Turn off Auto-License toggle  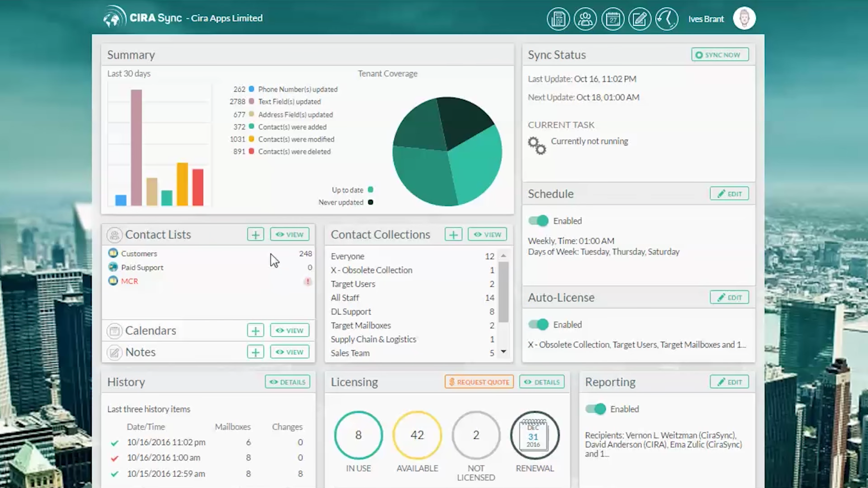539,324
